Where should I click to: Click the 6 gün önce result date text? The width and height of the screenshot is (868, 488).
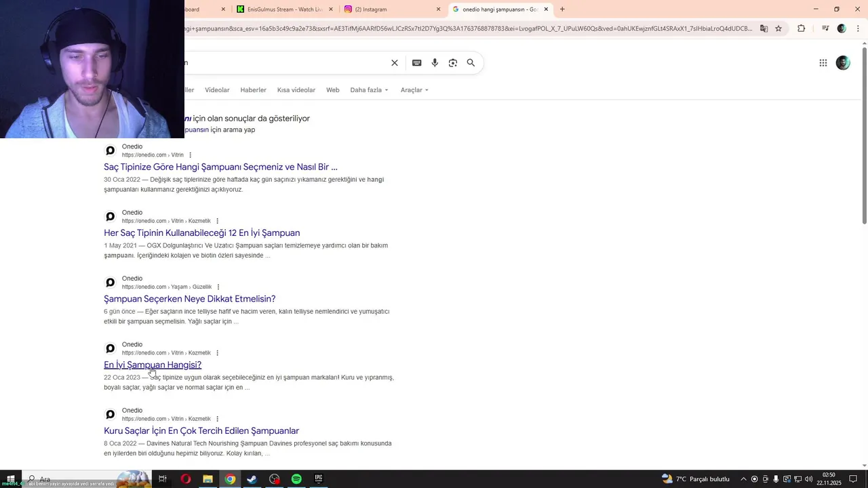[x=119, y=312]
